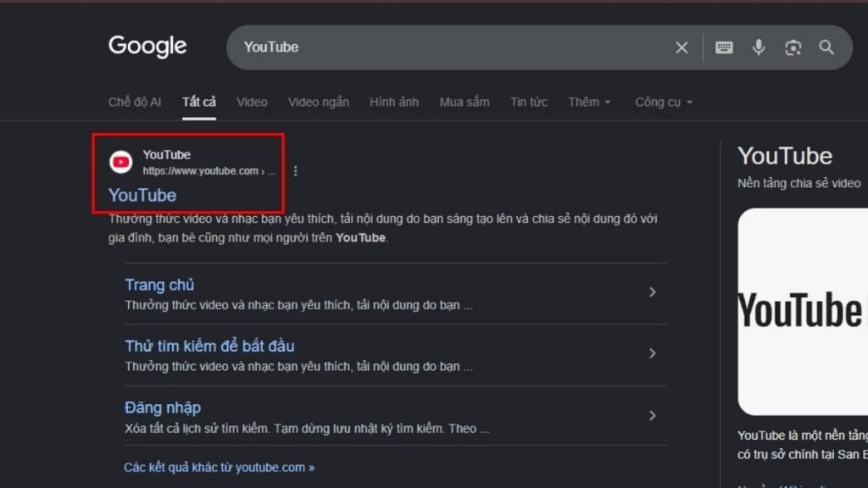The width and height of the screenshot is (868, 488).
Task: Click the result snippet starting Thưởng thức video
Action: pyautogui.click(x=382, y=228)
